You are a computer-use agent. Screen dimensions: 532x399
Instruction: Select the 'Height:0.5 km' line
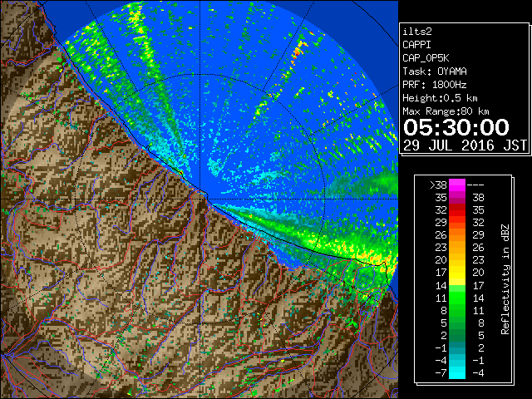pos(440,98)
